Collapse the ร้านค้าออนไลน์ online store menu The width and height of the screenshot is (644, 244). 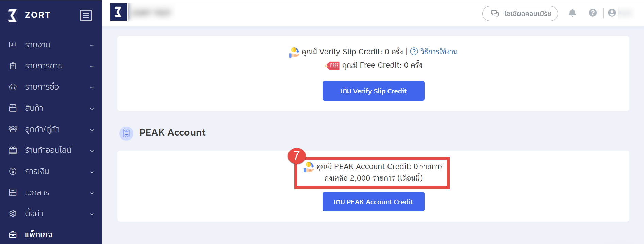tap(91, 150)
